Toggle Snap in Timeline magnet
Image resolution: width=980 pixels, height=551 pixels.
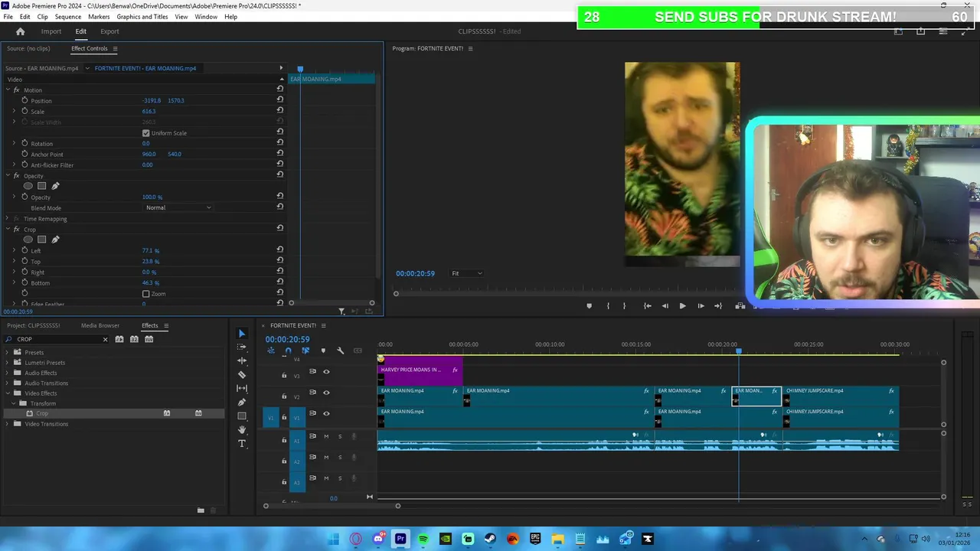pos(288,350)
